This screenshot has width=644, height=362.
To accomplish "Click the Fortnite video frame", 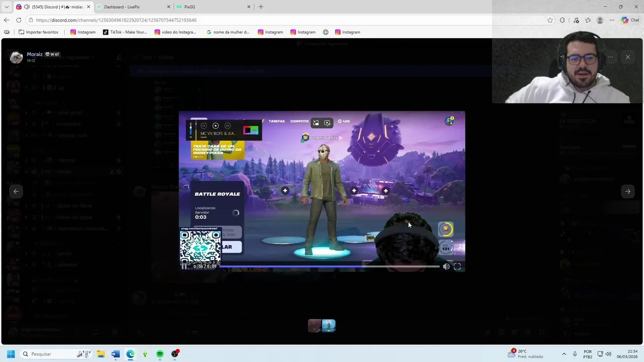I will 322,191.
